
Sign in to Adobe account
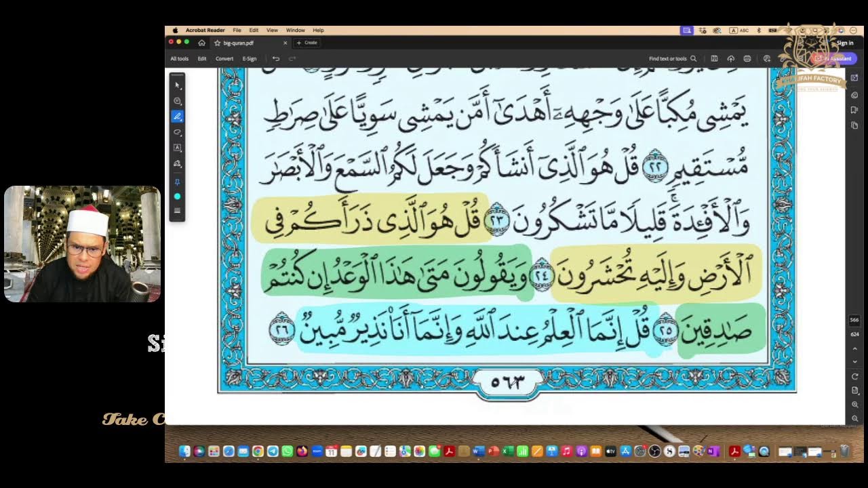point(845,43)
